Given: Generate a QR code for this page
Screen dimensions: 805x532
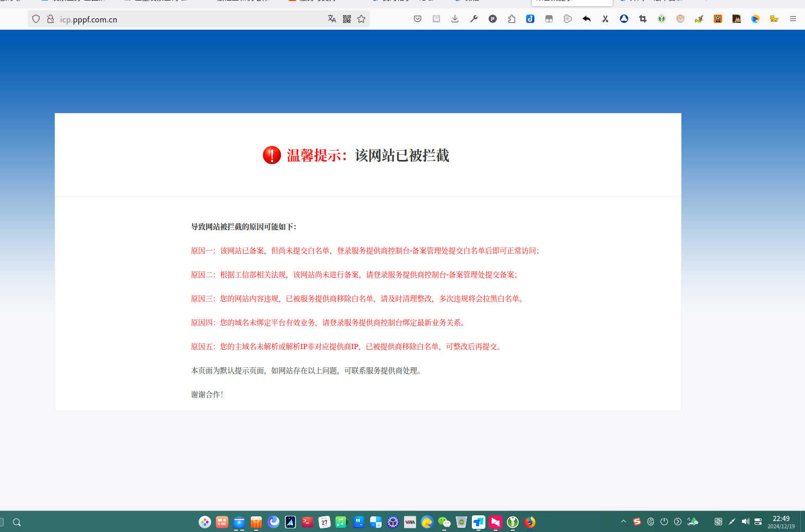Looking at the screenshot, I should click(x=347, y=19).
